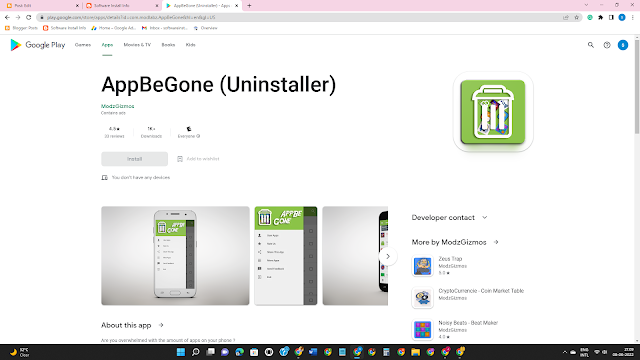View the reviews rating summary
This screenshot has width=640, height=360.
tap(114, 132)
